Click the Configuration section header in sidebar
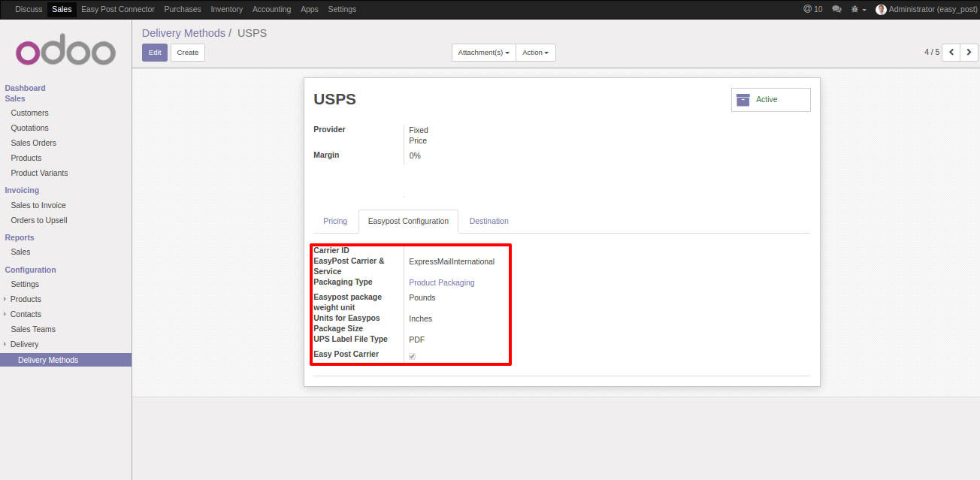The height and width of the screenshot is (480, 980). (x=31, y=270)
